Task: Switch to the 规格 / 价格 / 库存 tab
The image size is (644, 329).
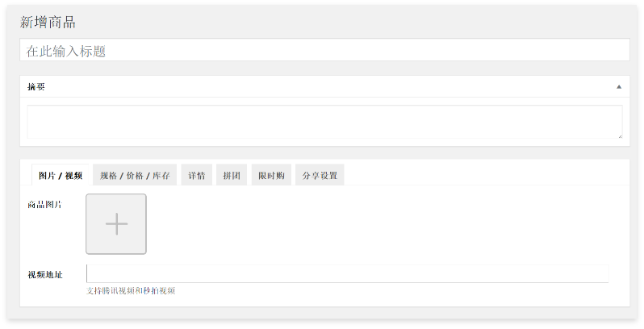Action: [x=135, y=175]
